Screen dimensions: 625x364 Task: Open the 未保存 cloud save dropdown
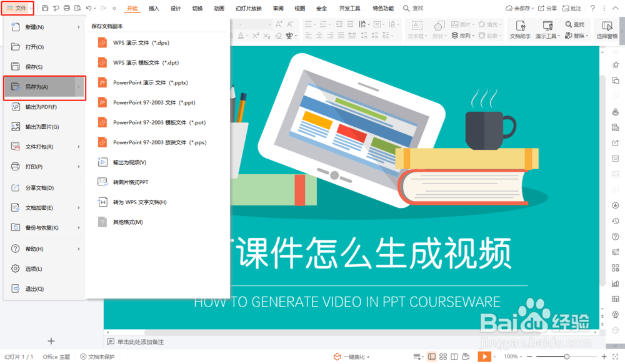pos(520,8)
